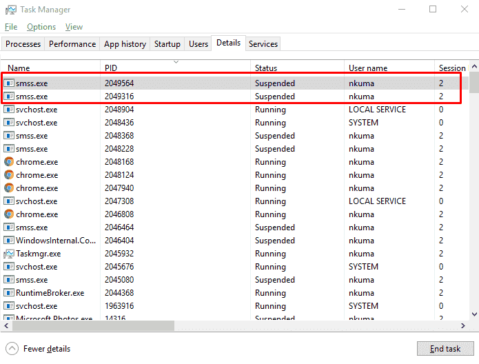This screenshot has height=364, width=479.
Task: Click smss.exe icon, PID 2046464 row
Action: pos(9,227)
